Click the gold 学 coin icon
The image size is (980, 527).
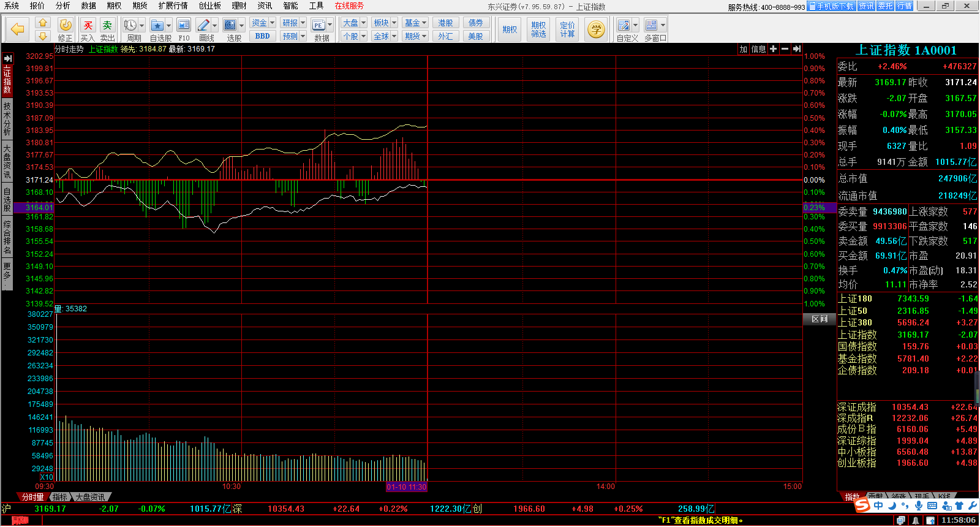point(595,29)
